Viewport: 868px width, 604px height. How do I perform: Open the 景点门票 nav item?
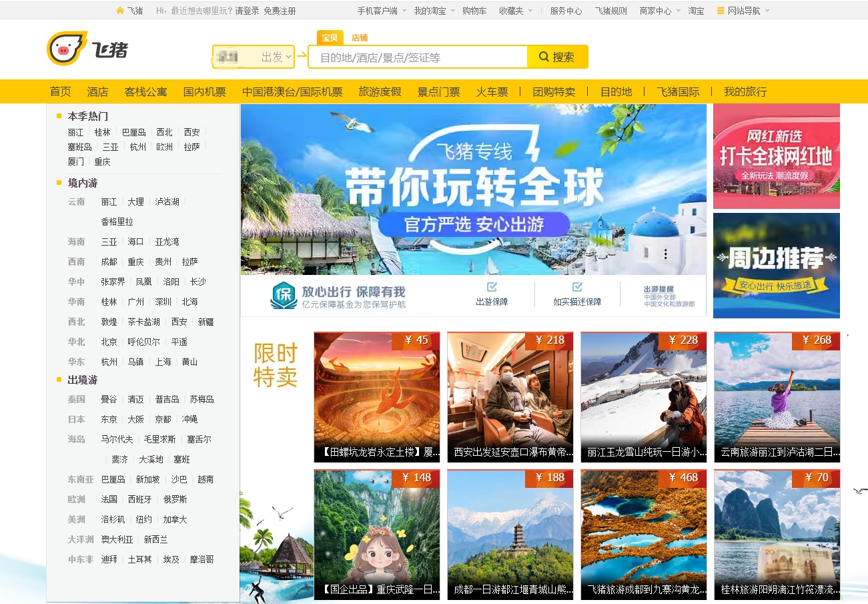[439, 92]
